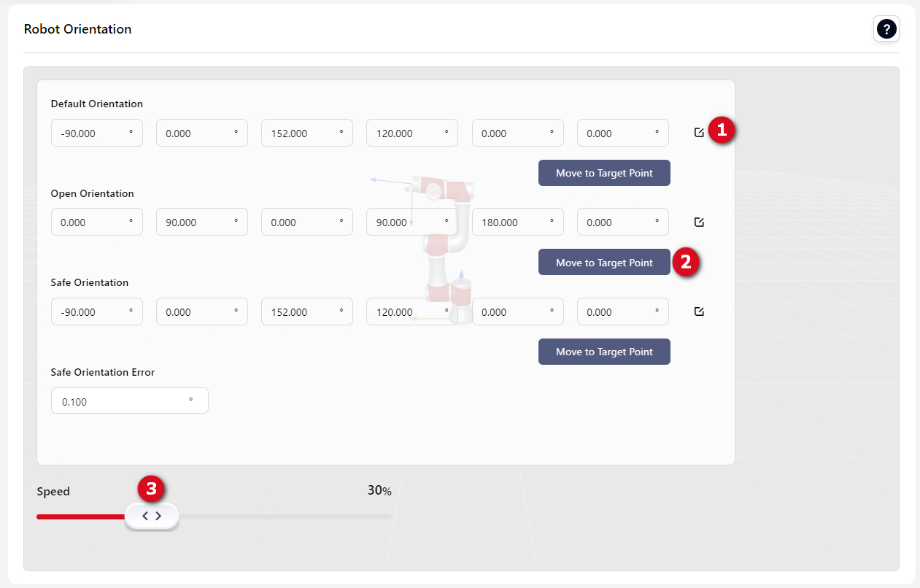Click the edit icon for Default Orientation
This screenshot has height=588, width=920.
699,133
